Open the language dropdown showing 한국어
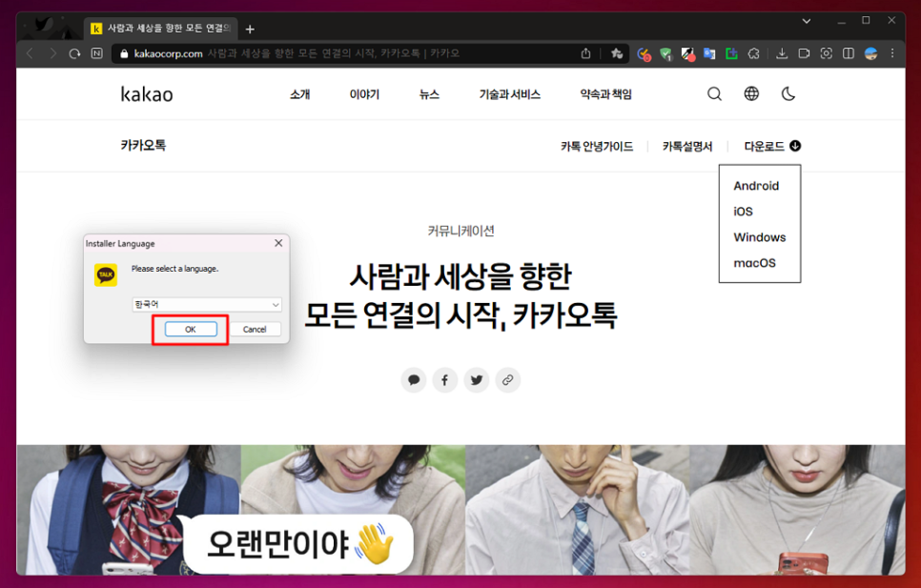921x588 pixels. point(207,304)
